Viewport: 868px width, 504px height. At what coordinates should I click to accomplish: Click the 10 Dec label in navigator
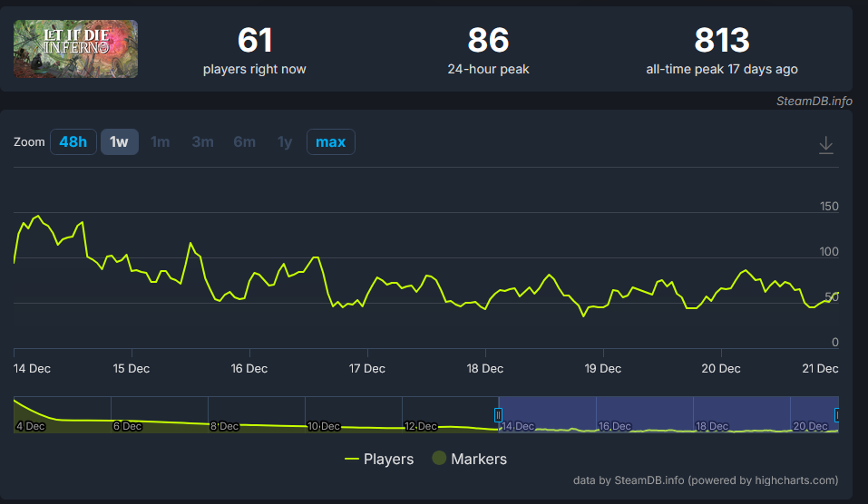click(323, 426)
